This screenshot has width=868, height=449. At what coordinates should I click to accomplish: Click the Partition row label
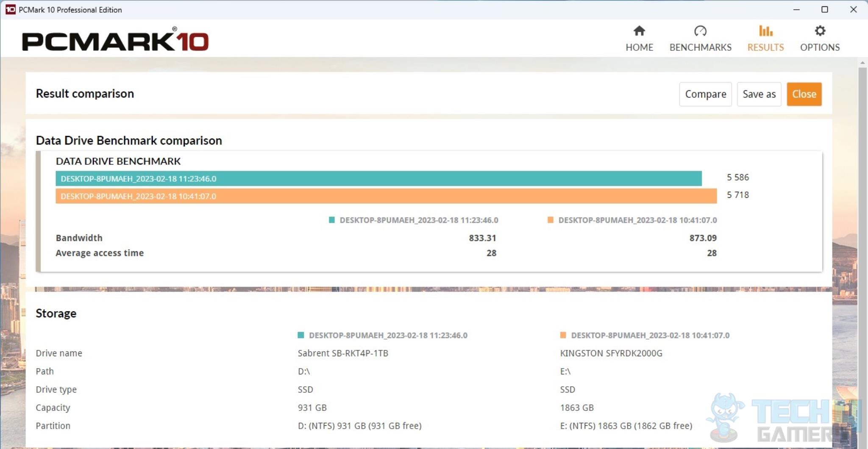coord(53,426)
